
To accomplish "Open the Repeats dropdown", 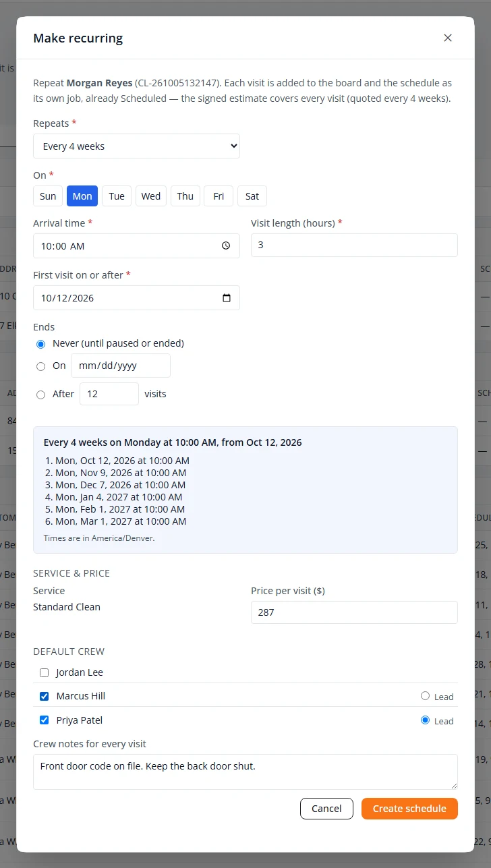I will tap(136, 146).
